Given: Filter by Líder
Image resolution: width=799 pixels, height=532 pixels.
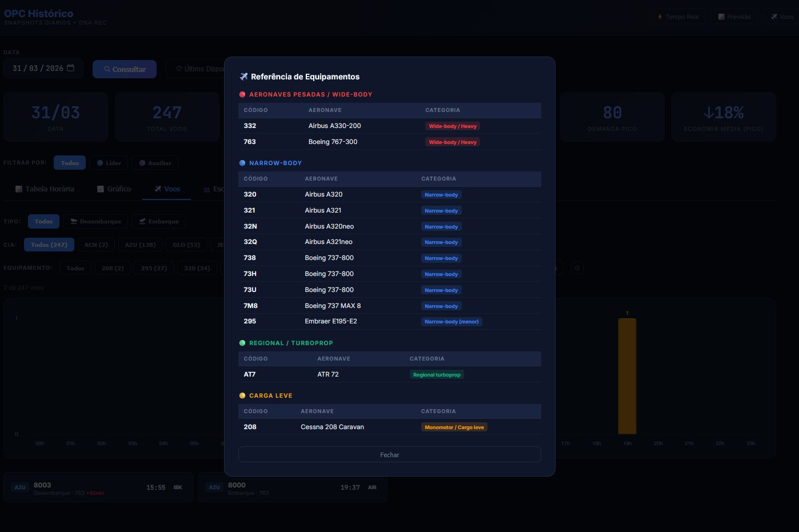Looking at the screenshot, I should (109, 163).
